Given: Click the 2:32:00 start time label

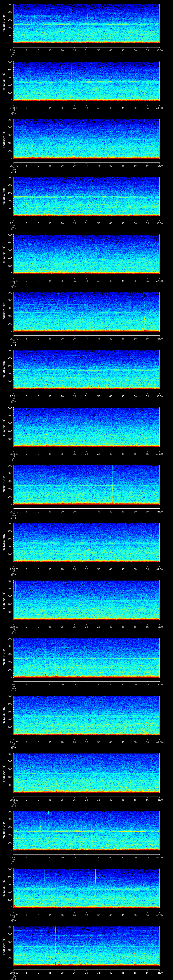Looking at the screenshot, I should point(14,223).
